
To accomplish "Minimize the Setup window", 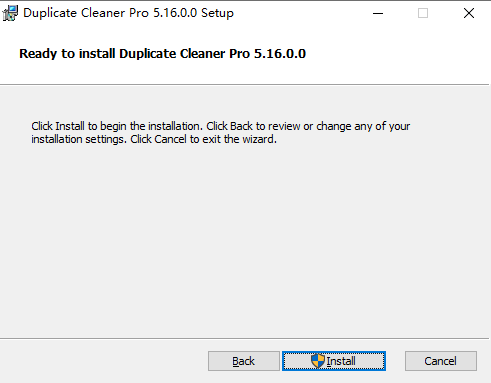I will pos(378,13).
